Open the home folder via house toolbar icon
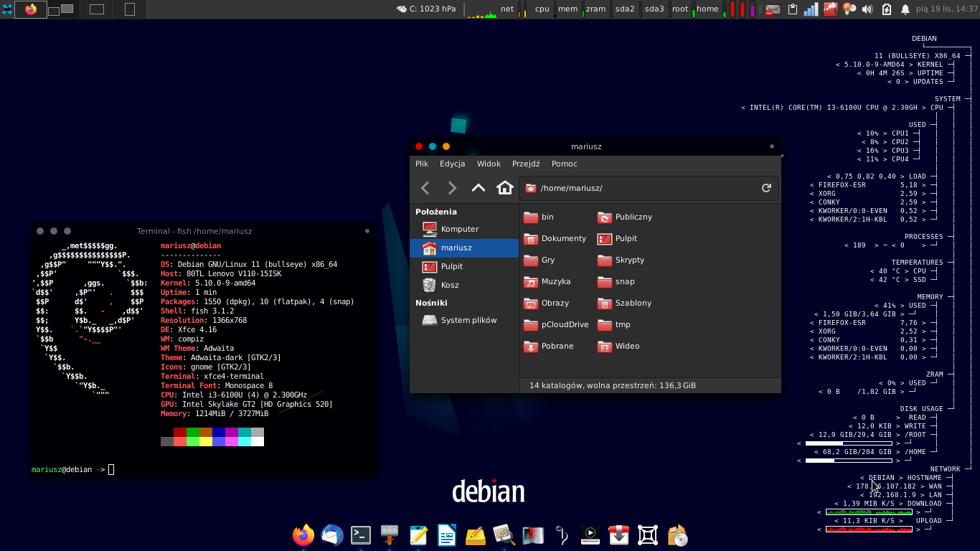This screenshot has height=551, width=980. [x=505, y=188]
